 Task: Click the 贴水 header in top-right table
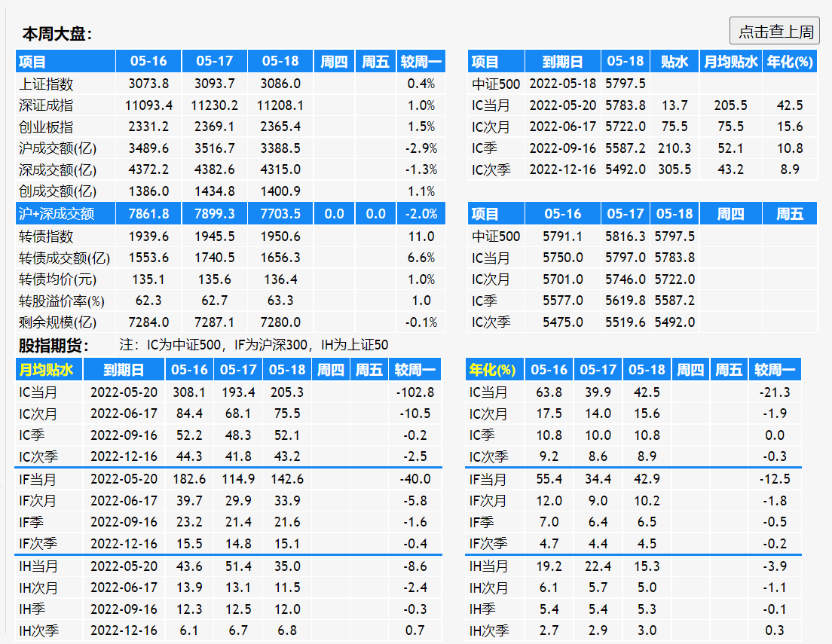point(674,62)
